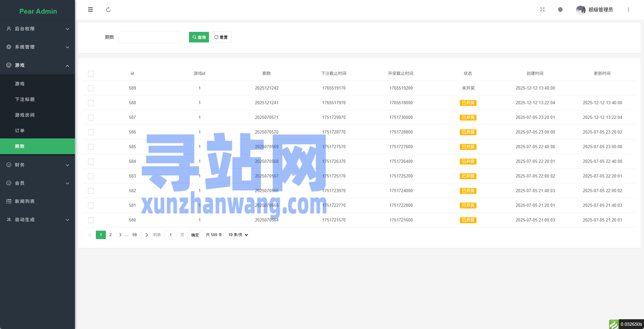Click the green 查询 search button
This screenshot has width=644, height=329.
tap(199, 37)
